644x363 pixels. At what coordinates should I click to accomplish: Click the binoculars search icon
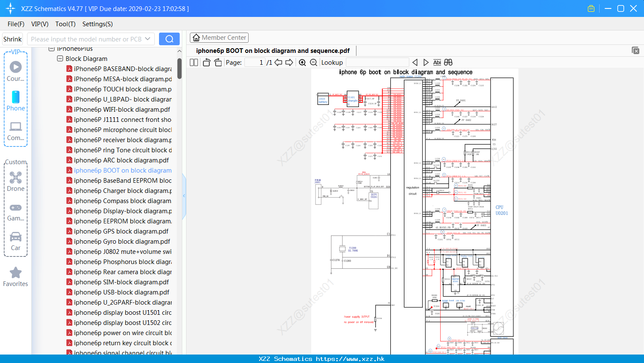coord(448,63)
